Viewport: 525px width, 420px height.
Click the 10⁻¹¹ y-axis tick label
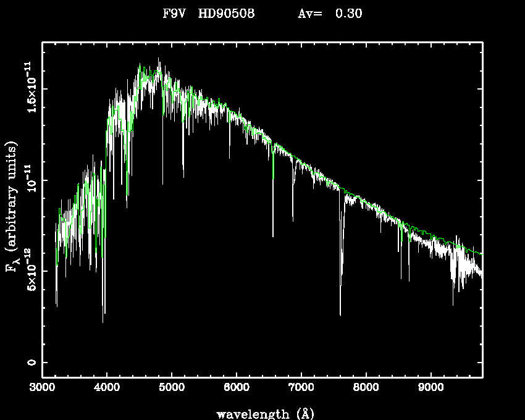30,179
